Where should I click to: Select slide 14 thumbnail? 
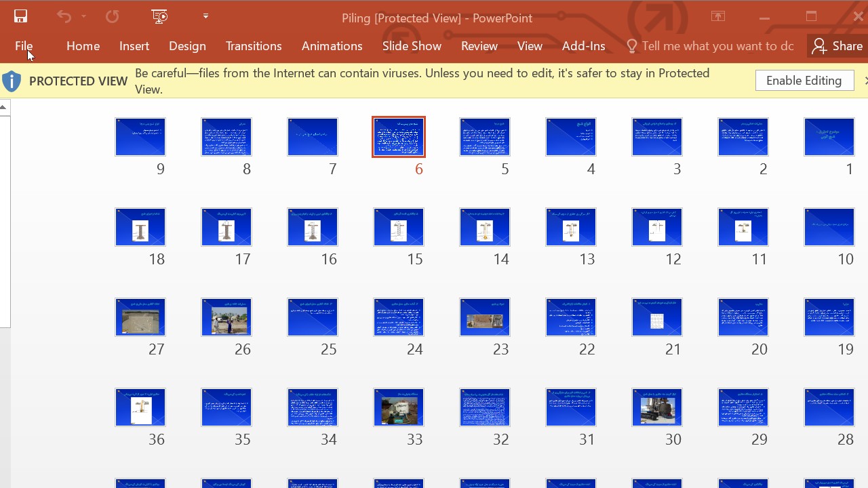coord(485,227)
